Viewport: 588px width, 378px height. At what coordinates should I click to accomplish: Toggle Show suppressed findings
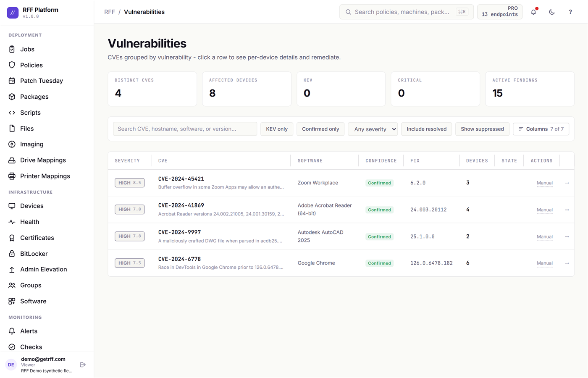click(x=482, y=129)
